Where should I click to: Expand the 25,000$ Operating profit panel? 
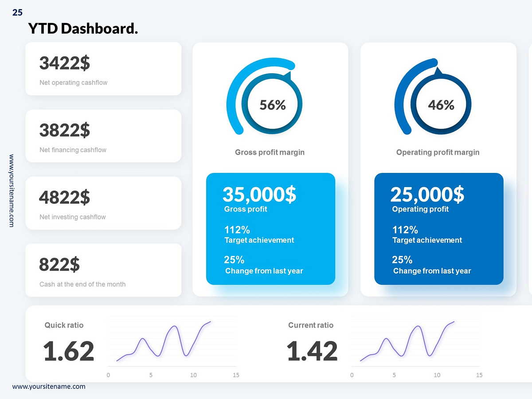(x=438, y=229)
